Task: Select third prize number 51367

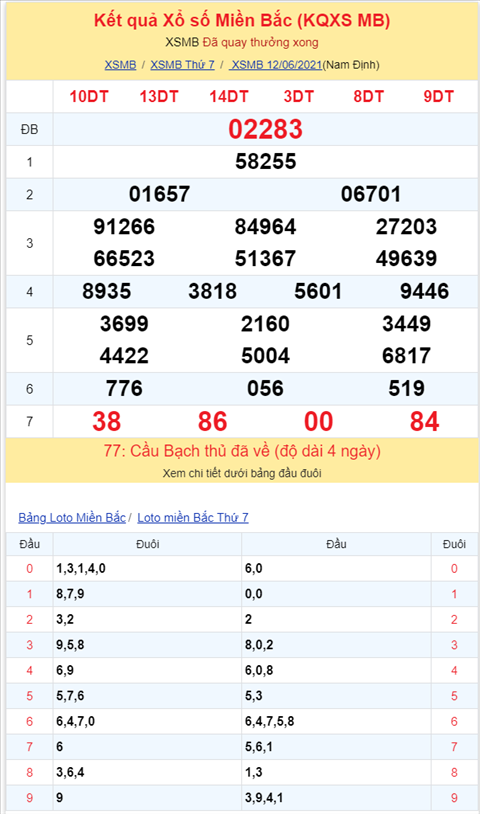Action: click(265, 259)
